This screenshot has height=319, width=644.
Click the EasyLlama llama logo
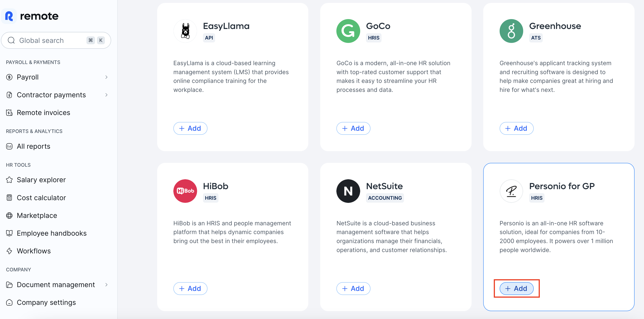coord(185,31)
